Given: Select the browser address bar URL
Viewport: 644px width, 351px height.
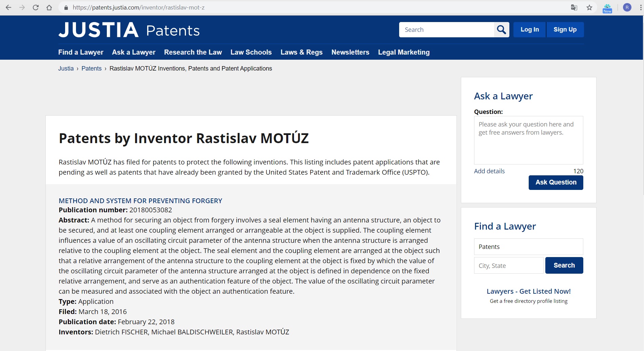Looking at the screenshot, I should tap(138, 7).
